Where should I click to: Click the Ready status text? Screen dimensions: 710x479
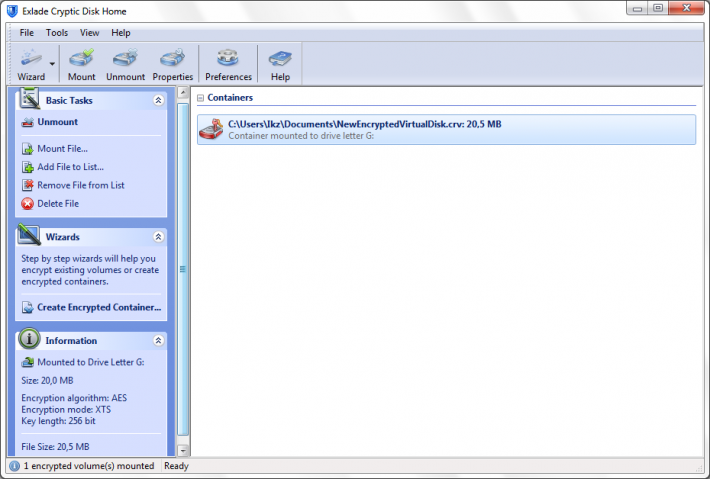tap(176, 466)
